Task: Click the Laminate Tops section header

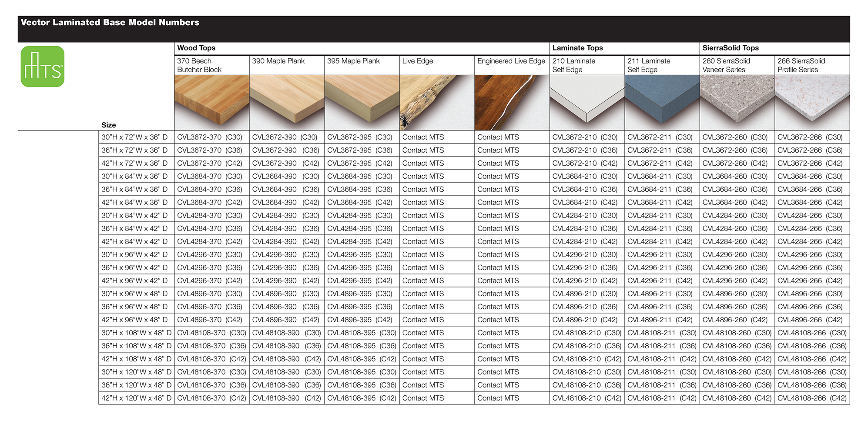Action: [577, 48]
